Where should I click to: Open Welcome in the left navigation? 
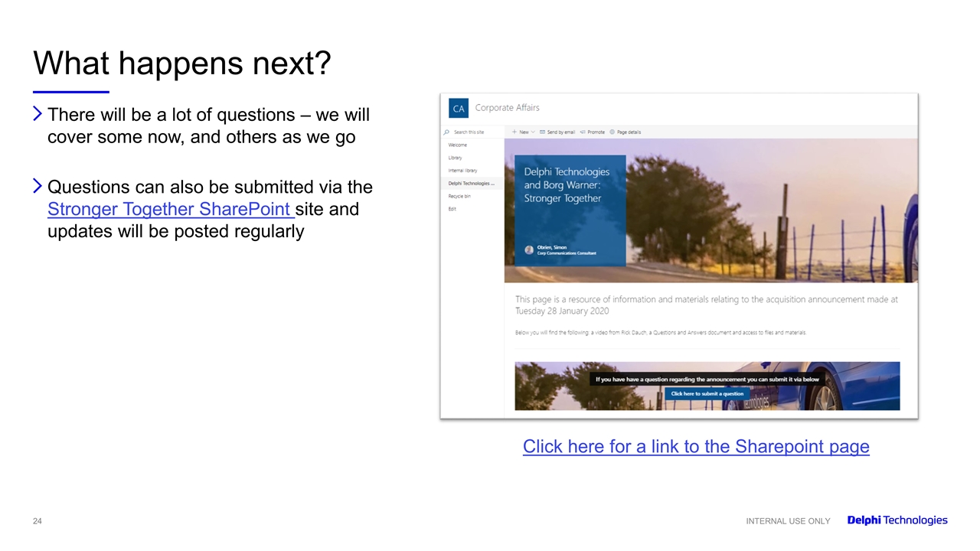(x=457, y=145)
